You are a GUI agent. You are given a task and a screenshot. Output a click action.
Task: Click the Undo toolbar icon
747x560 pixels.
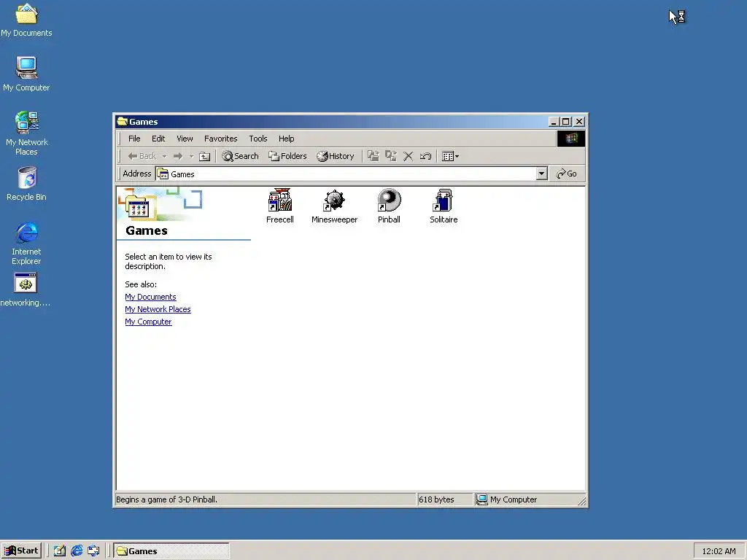425,156
